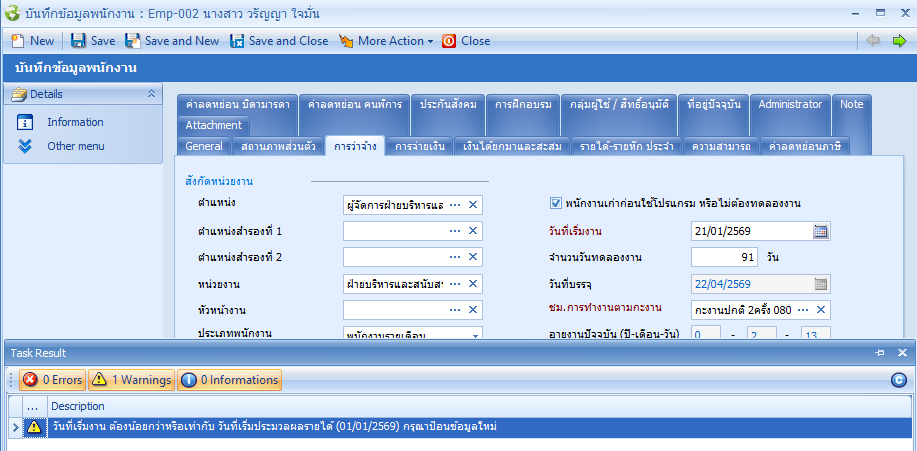This screenshot has height=451, width=917.
Task: Click the Save and Close toolbar icon
Action: tap(238, 41)
